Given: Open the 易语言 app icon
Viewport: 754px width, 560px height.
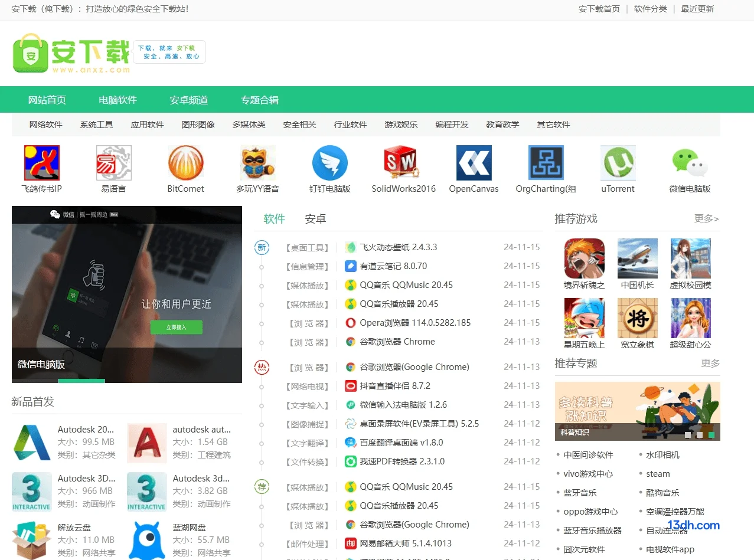Looking at the screenshot, I should point(113,163).
